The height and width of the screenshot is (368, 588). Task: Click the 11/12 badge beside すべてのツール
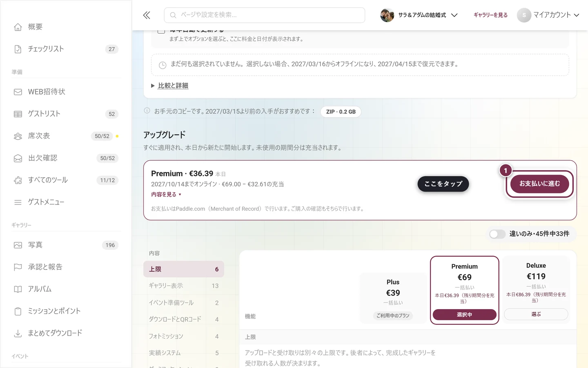[x=107, y=180]
